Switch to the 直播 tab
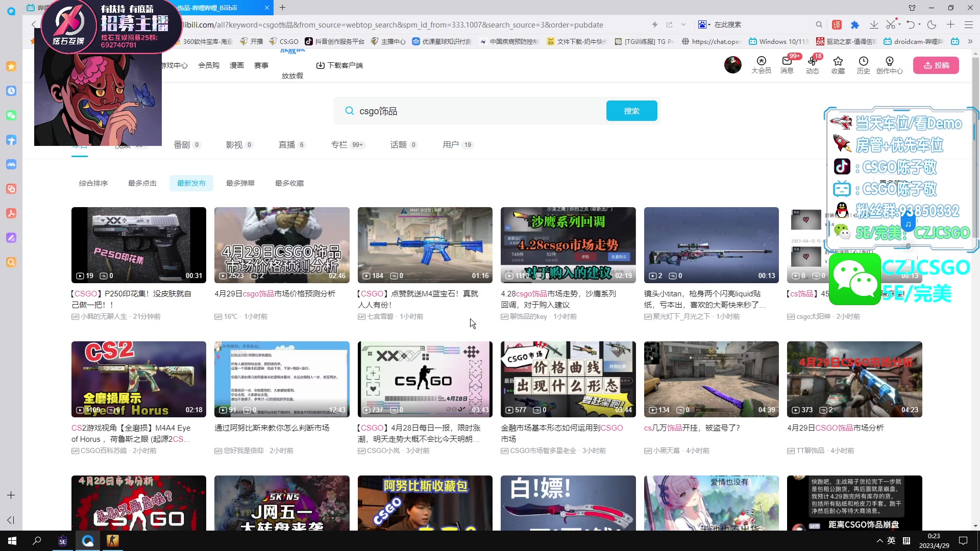The width and height of the screenshot is (980, 551). tap(287, 144)
